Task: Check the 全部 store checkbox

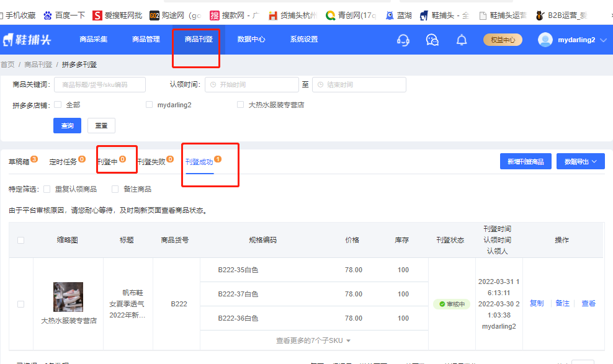Action: (x=58, y=105)
